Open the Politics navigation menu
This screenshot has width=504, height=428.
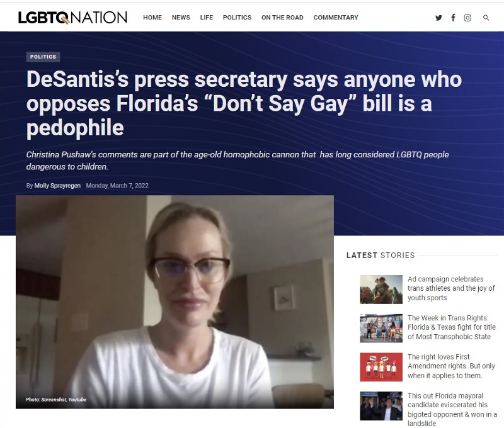click(x=238, y=18)
